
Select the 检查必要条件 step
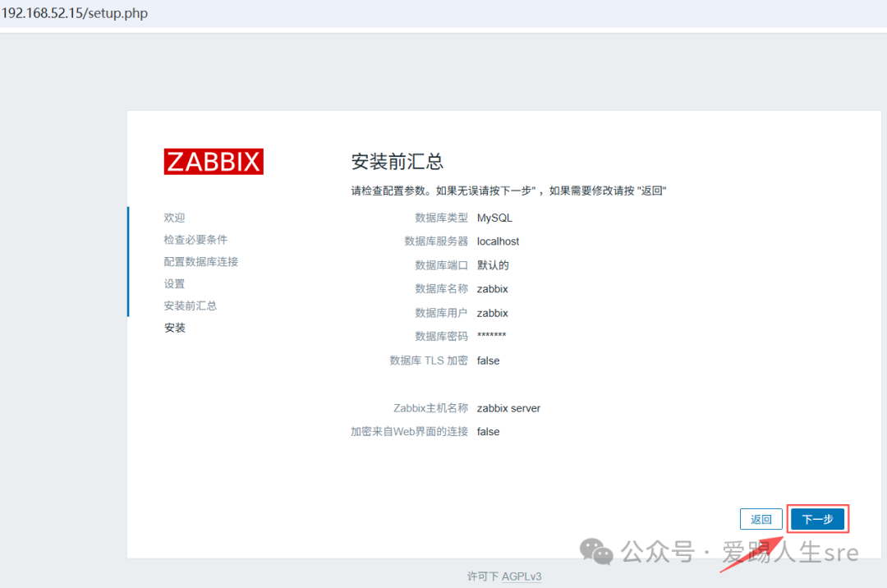click(195, 239)
